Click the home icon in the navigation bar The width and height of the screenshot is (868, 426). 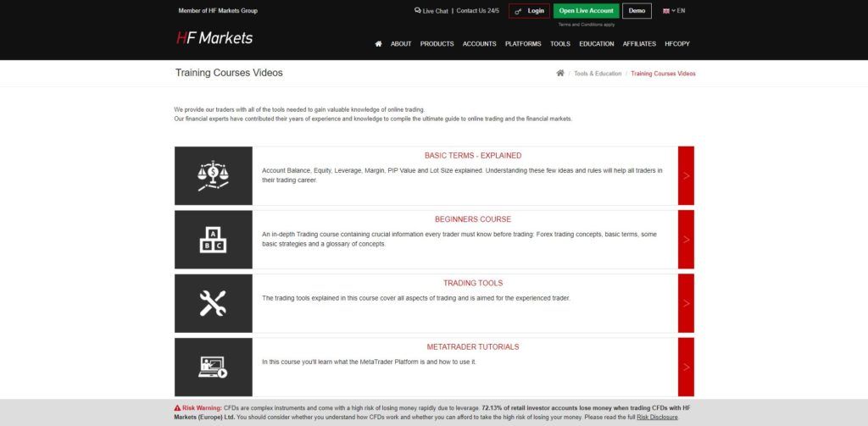pyautogui.click(x=378, y=44)
